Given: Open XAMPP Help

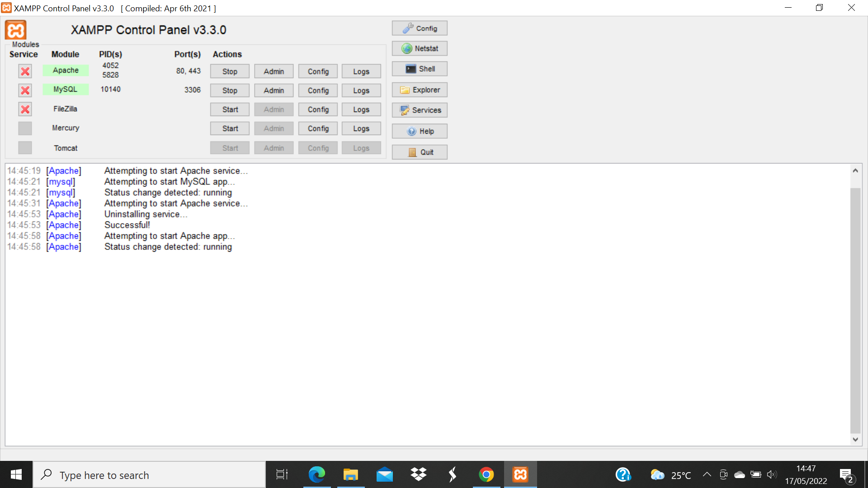Looking at the screenshot, I should pyautogui.click(x=419, y=131).
